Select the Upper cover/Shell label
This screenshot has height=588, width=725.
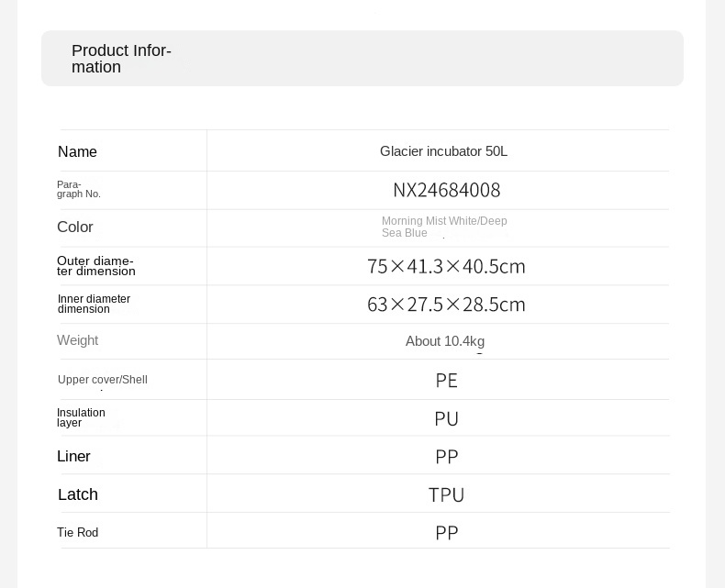[103, 380]
